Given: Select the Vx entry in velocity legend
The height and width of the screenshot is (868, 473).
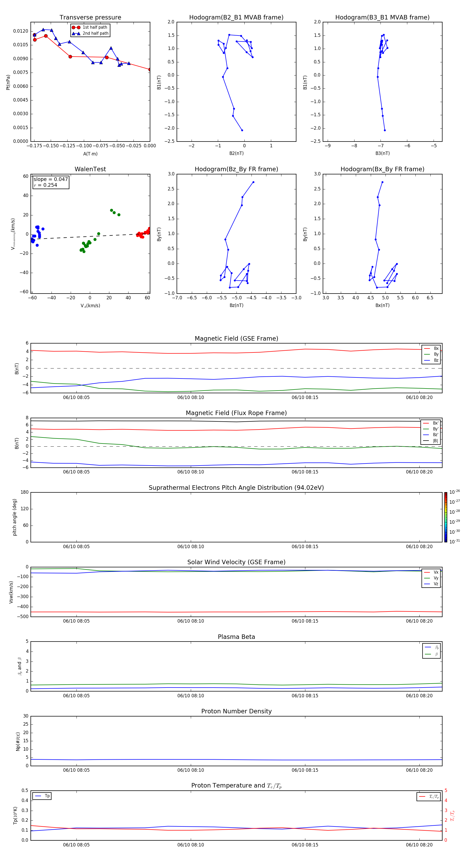Looking at the screenshot, I should point(431,572).
